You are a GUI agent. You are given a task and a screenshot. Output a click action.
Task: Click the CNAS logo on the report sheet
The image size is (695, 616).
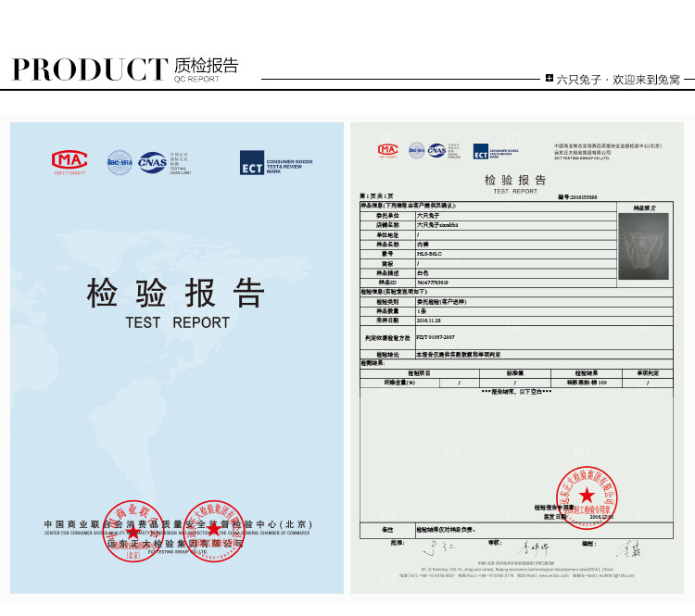click(436, 151)
